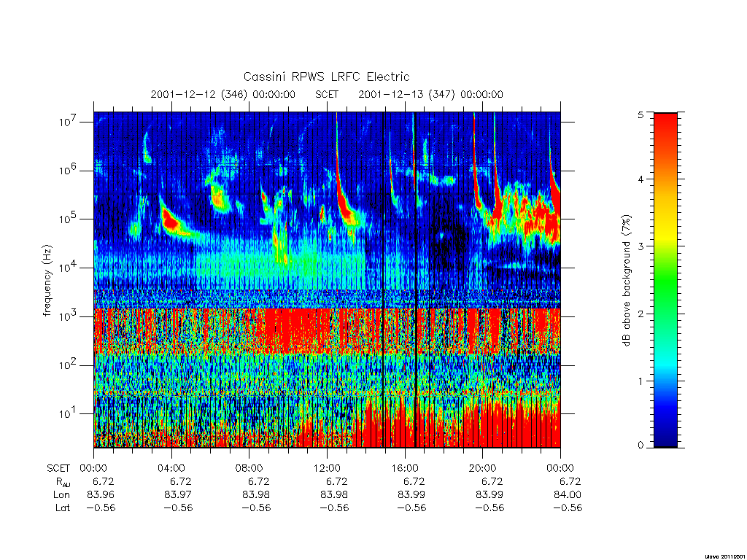Click the colorbar value 1

[x=640, y=381]
